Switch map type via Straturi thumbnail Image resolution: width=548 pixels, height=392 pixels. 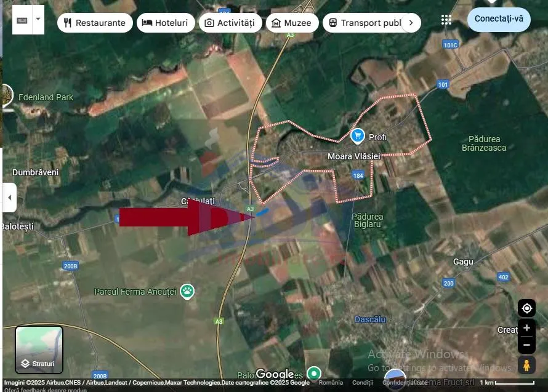pyautogui.click(x=39, y=350)
